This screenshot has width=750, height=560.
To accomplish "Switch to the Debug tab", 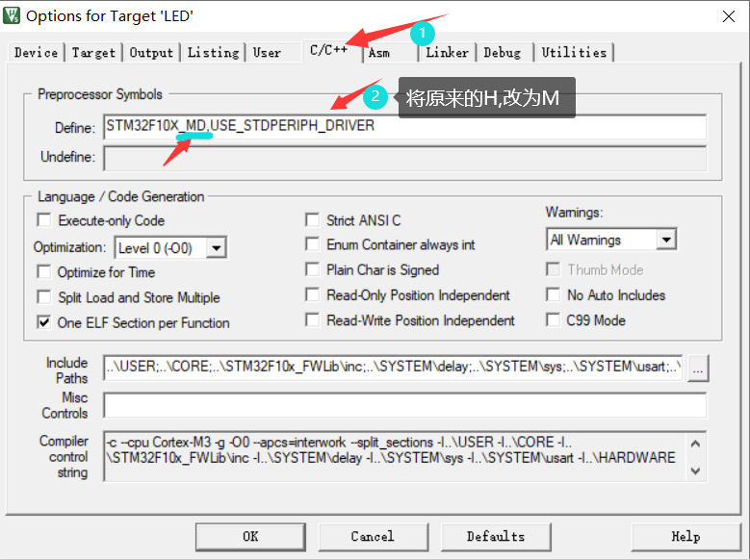I will 503,52.
